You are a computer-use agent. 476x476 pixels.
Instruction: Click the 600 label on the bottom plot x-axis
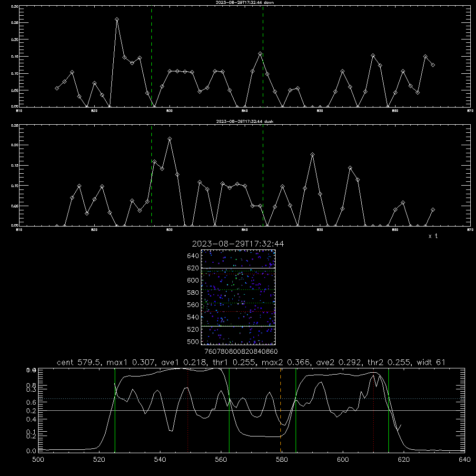(343, 460)
